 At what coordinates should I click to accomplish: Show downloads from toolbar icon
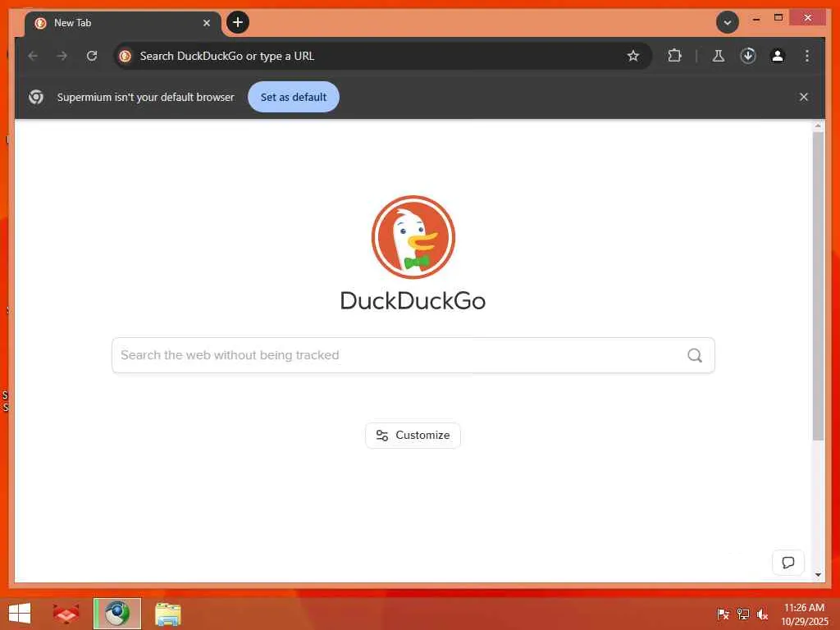(748, 56)
